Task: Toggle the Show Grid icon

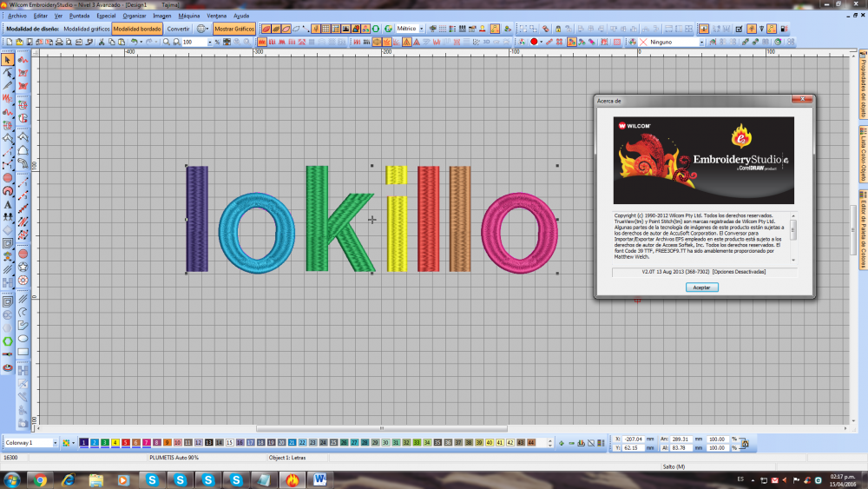Action: [326, 29]
